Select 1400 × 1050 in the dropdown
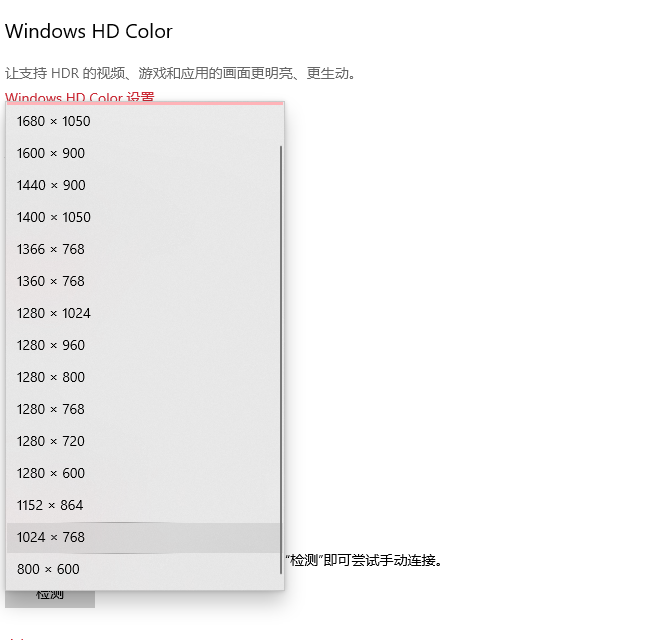The width and height of the screenshot is (661, 640). 143,218
